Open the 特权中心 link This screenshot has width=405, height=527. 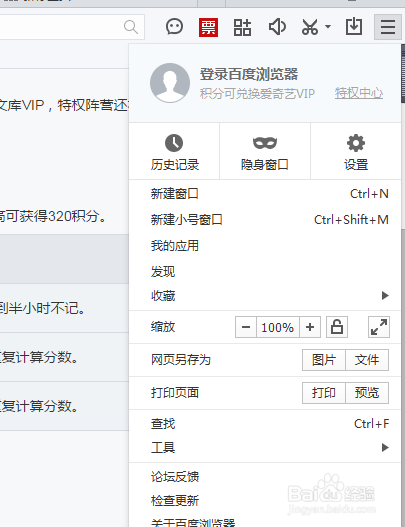pyautogui.click(x=359, y=93)
